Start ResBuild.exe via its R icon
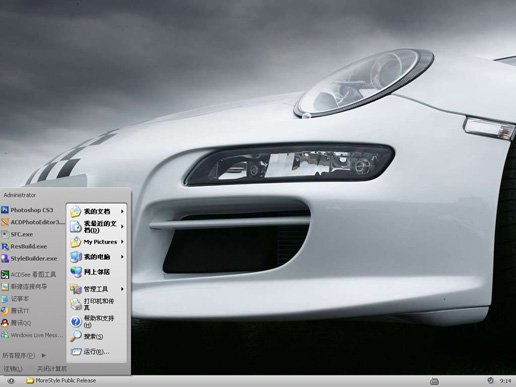 pyautogui.click(x=5, y=246)
